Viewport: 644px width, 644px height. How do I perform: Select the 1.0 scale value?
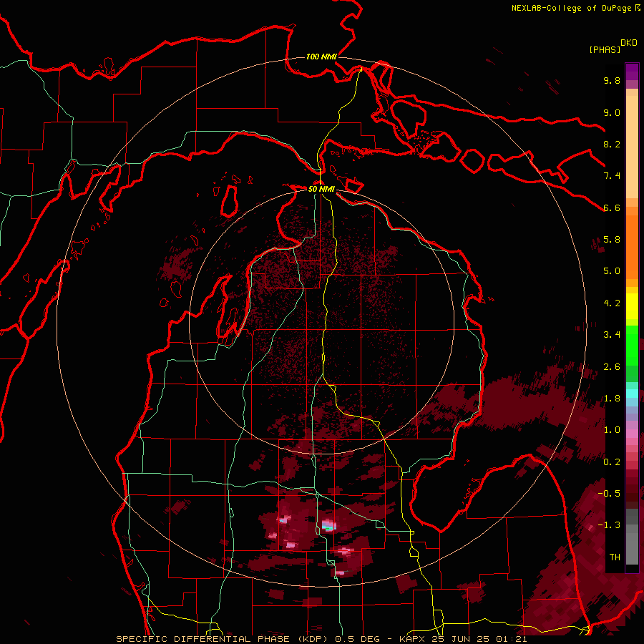612,430
